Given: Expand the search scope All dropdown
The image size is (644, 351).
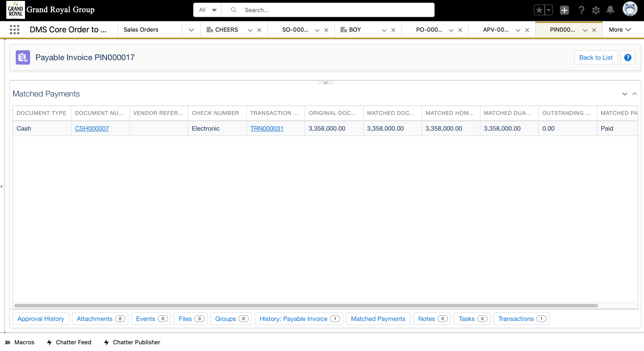Looking at the screenshot, I should (207, 10).
